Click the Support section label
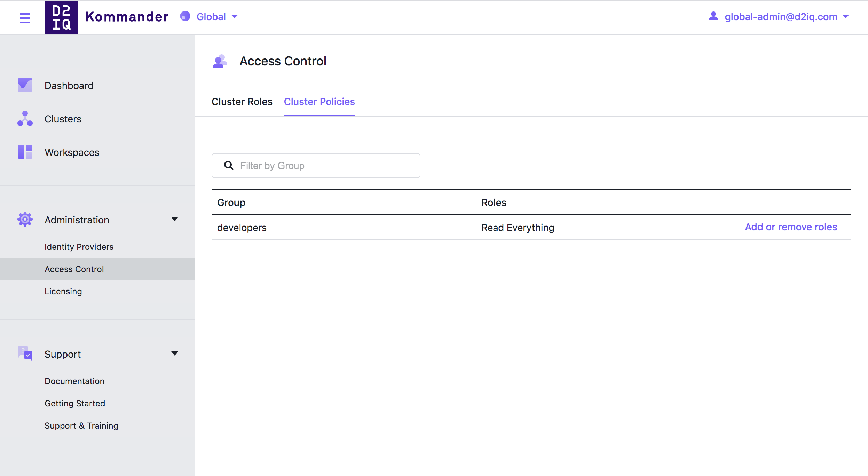 tap(63, 354)
